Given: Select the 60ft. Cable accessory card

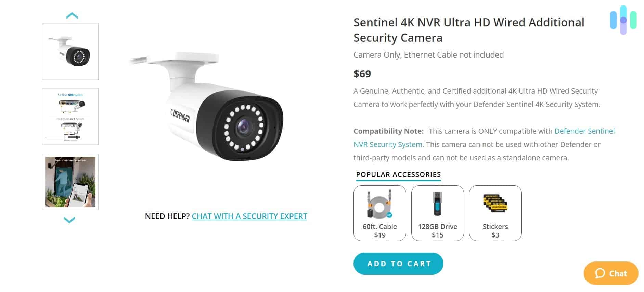Looking at the screenshot, I should coord(380,212).
